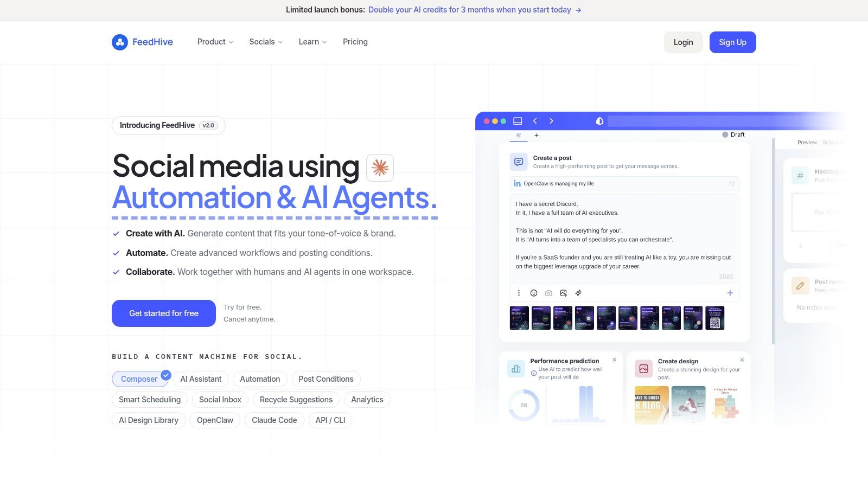Click the Get started for free button

click(x=164, y=313)
